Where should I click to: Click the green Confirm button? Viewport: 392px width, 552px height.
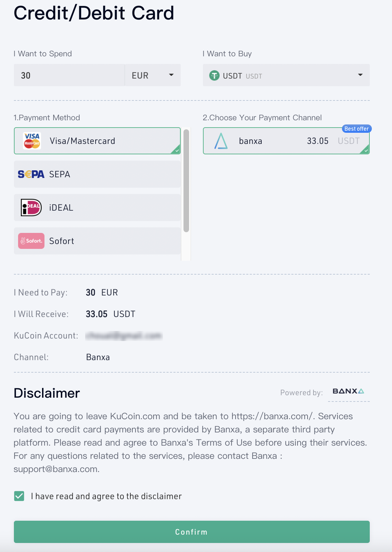[192, 532]
